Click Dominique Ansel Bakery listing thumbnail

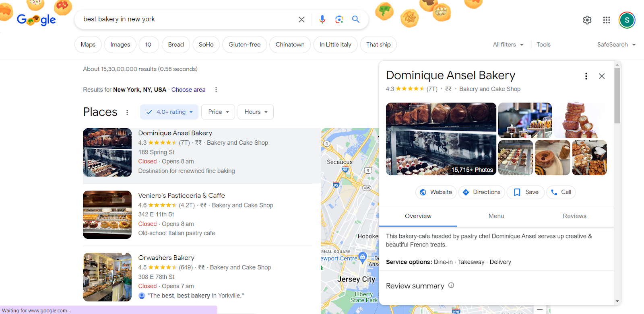click(x=107, y=152)
